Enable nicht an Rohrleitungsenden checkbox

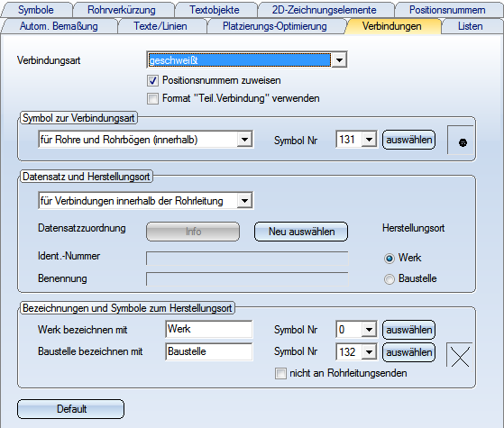280,373
